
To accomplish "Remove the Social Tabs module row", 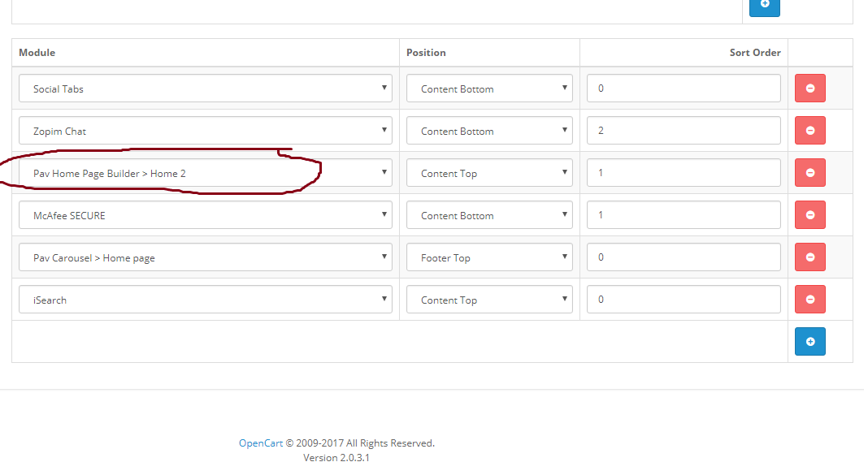I will (x=809, y=89).
